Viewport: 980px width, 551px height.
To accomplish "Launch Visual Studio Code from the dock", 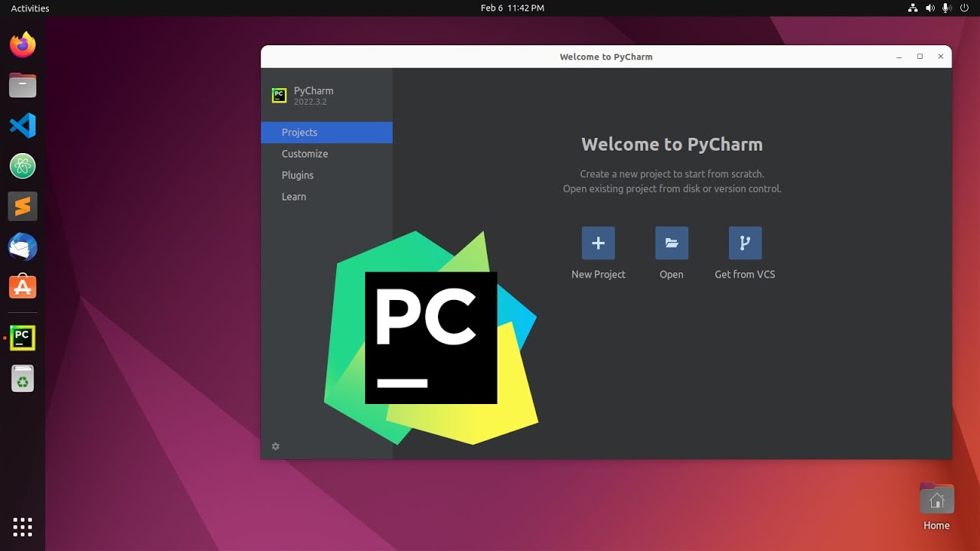I will [23, 126].
